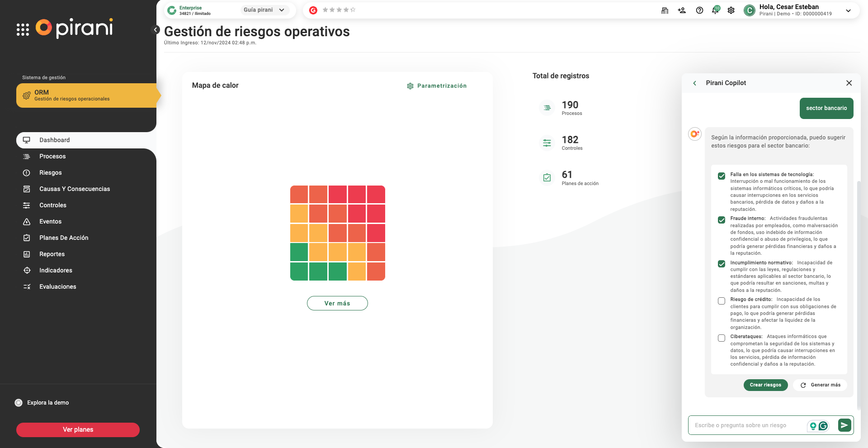Screen dimensions: 868x448
Task: Open the Guía pirani dropdown
Action: [264, 10]
